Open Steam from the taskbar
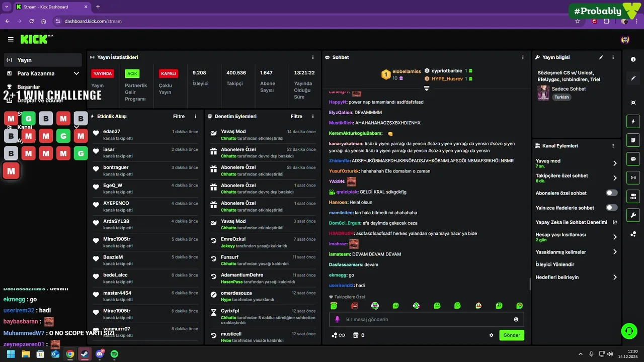 pyautogui.click(x=85, y=354)
